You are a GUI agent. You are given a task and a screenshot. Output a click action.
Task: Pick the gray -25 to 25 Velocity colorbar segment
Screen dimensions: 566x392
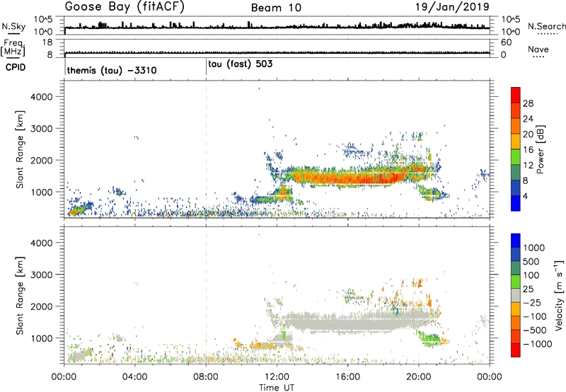pos(516,295)
